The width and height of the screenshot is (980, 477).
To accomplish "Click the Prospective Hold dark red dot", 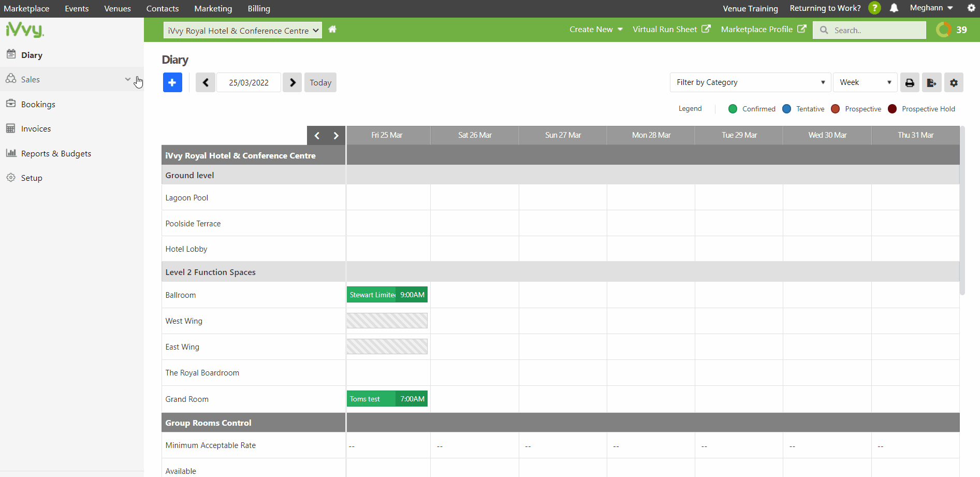I will click(x=892, y=109).
